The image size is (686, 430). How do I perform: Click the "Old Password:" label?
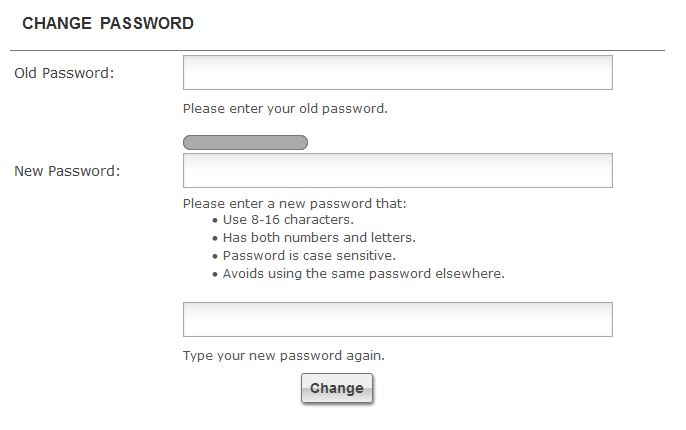(64, 73)
